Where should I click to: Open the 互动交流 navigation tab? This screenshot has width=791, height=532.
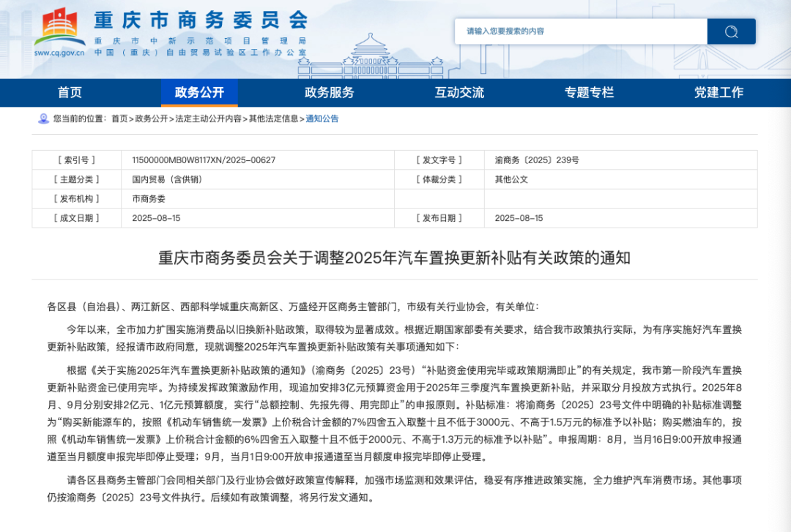click(459, 92)
